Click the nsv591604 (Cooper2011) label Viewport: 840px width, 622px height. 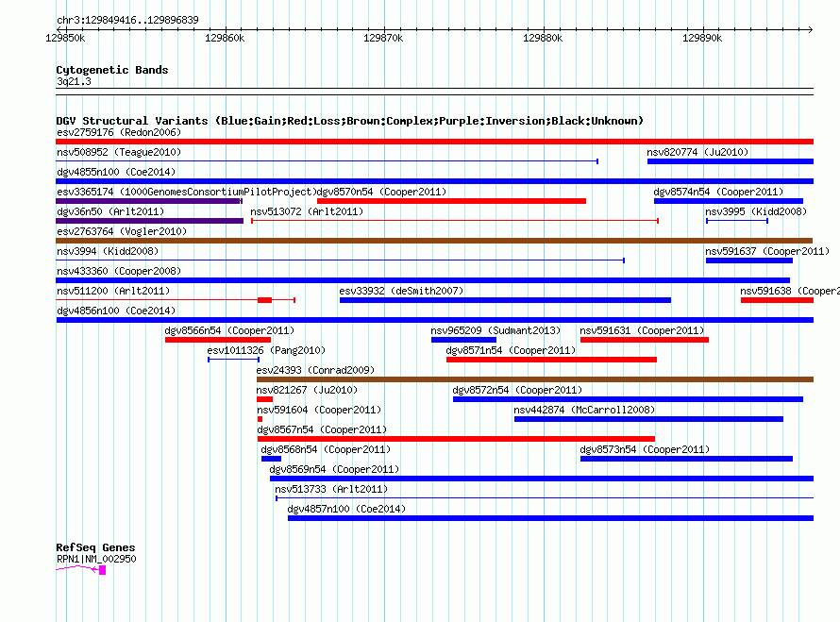(x=319, y=410)
